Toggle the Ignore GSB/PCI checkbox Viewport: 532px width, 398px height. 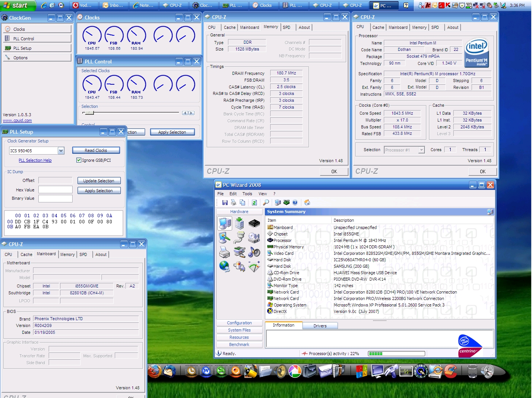click(x=79, y=160)
